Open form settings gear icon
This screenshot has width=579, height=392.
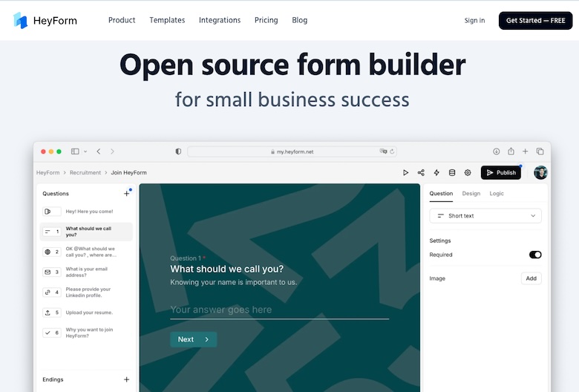click(468, 172)
